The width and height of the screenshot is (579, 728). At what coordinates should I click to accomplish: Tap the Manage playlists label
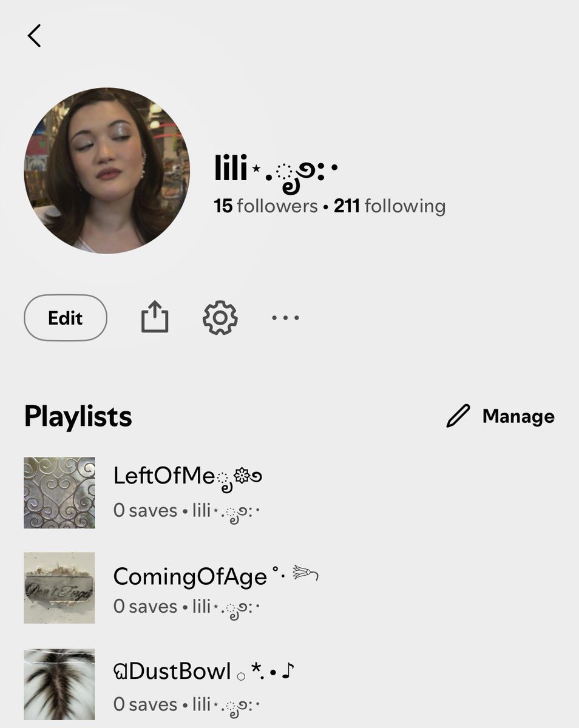[518, 416]
